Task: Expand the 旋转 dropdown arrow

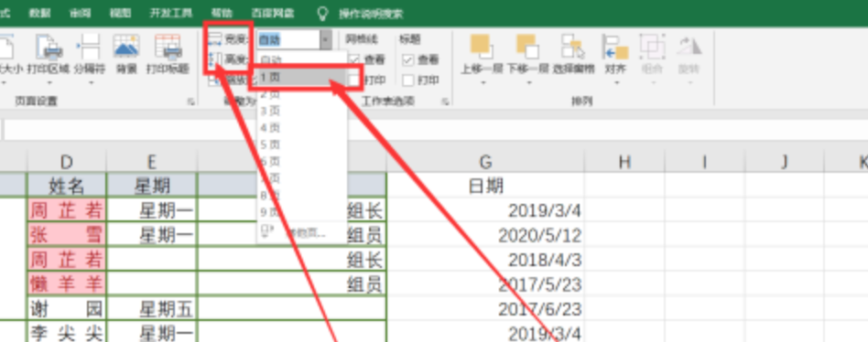Action: click(x=689, y=83)
